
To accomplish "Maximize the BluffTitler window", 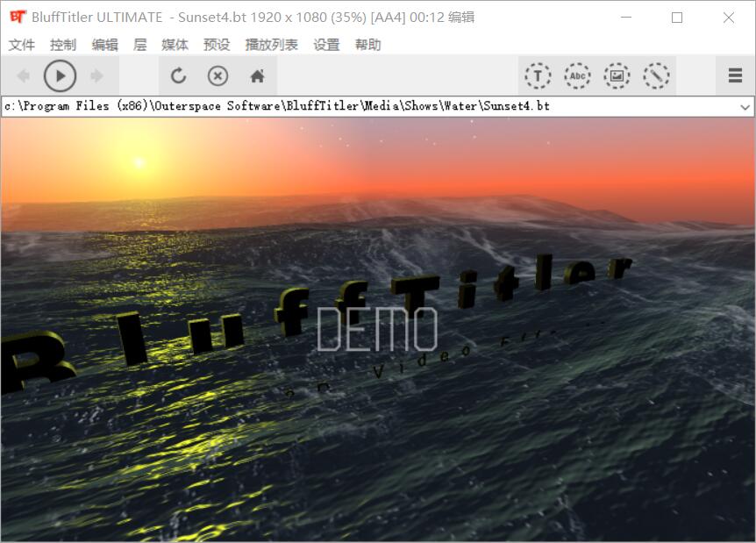I will [x=677, y=18].
